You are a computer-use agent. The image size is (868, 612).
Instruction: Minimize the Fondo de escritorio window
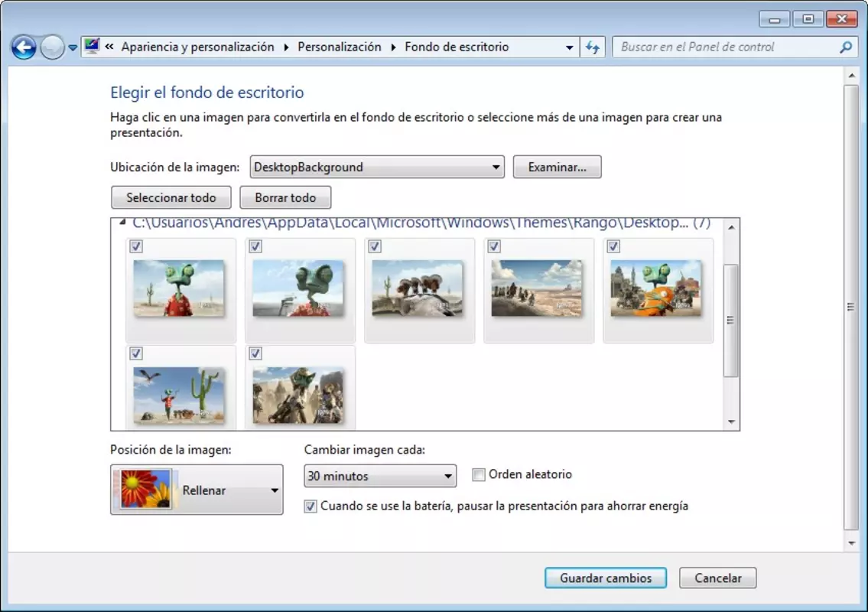tap(774, 19)
